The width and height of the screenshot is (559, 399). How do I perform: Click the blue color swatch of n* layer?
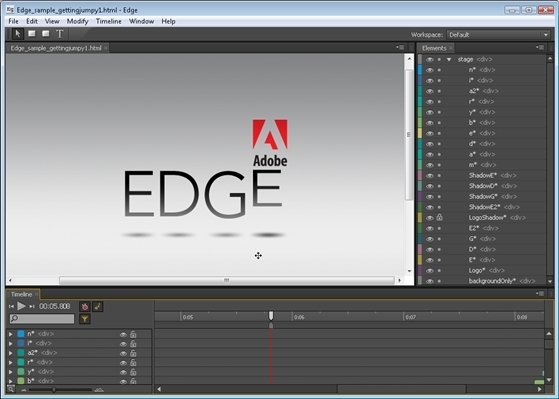point(21,334)
